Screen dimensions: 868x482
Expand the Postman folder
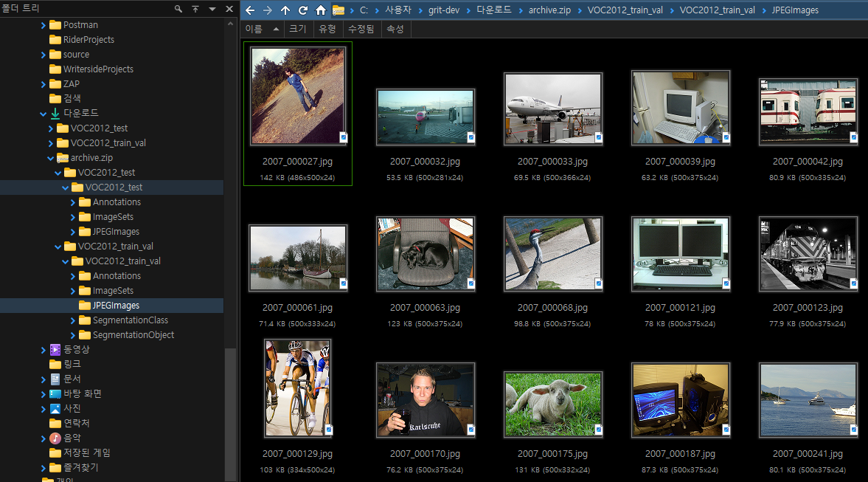coord(44,25)
